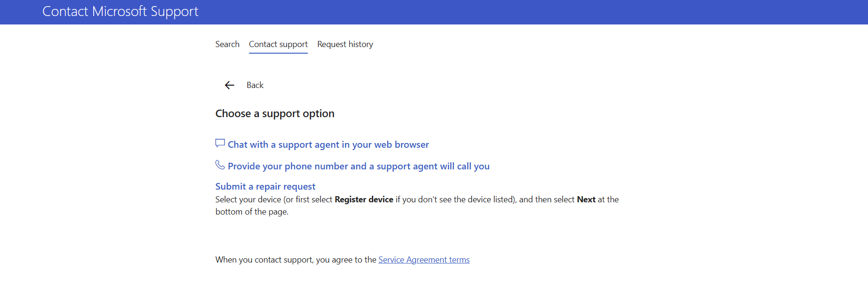Image resolution: width=868 pixels, height=295 pixels.
Task: Click the 'bottom of the page.' text line
Action: [252, 212]
